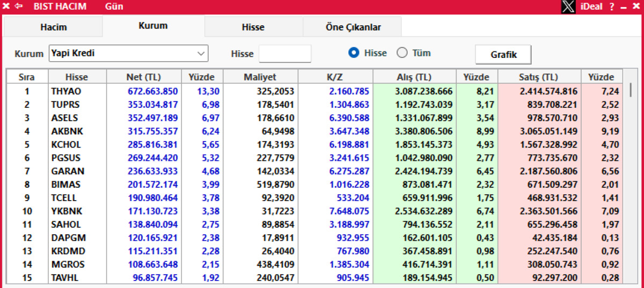Click net value 672.663.850
This screenshot has width=644, height=288.
click(x=152, y=91)
